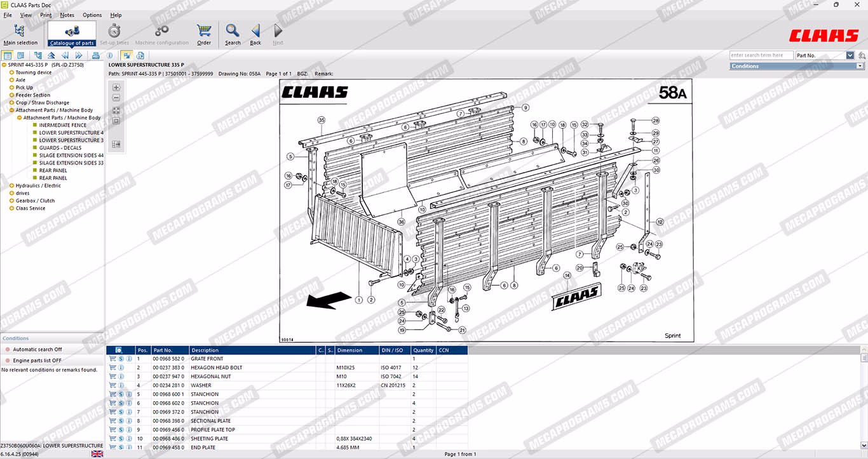Zoom in on the drawing with plus button

pyautogui.click(x=116, y=88)
